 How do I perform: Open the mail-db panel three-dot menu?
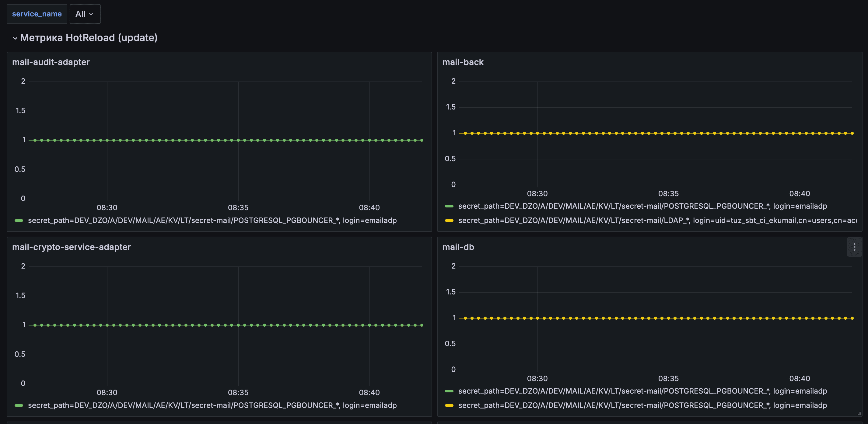tap(854, 247)
